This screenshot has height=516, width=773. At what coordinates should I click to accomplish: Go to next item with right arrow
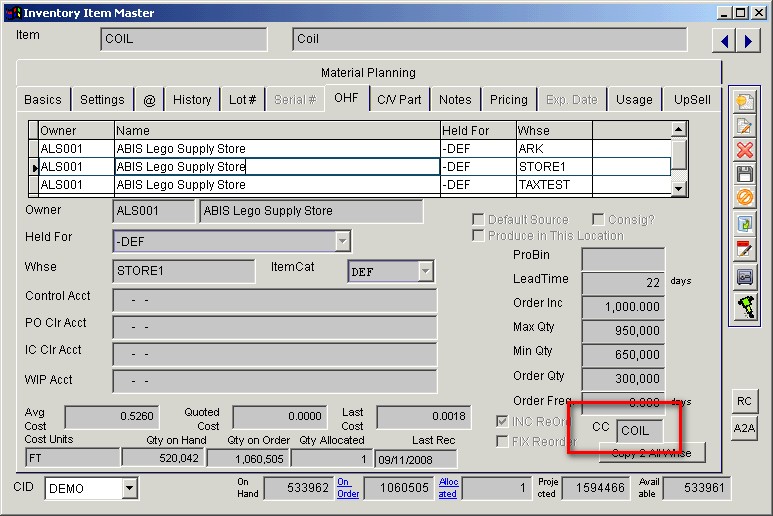tap(748, 40)
